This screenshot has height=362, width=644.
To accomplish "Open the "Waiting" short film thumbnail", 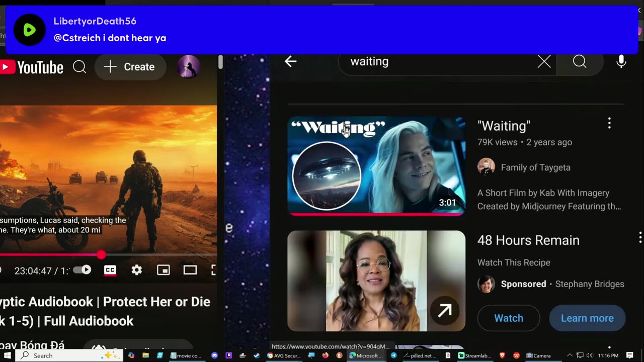I will (376, 166).
